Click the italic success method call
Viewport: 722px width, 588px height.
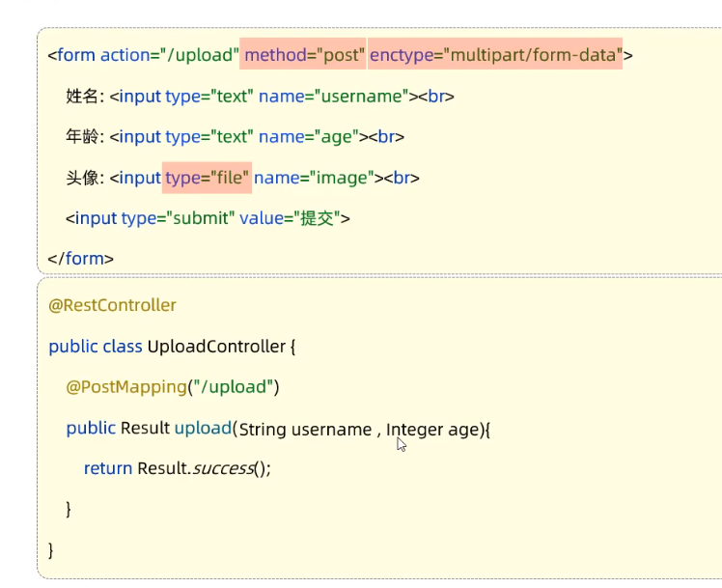click(222, 468)
